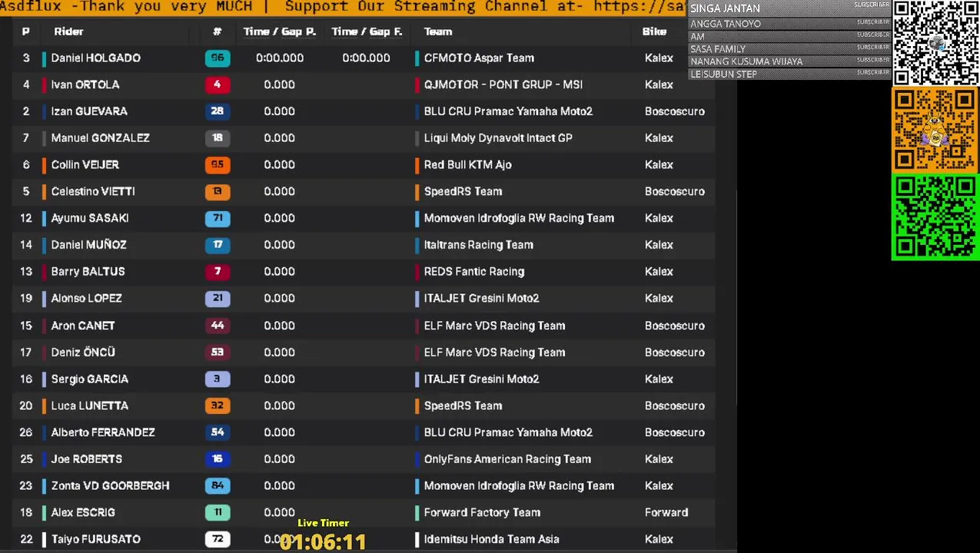This screenshot has height=553, width=980.
Task: Click the Time / Gap P. column header
Action: (x=280, y=31)
